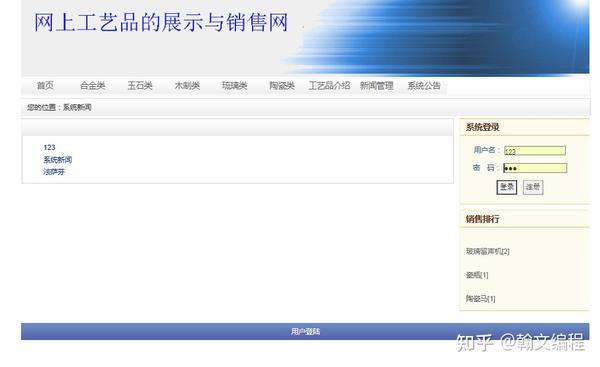Image resolution: width=600 pixels, height=367 pixels.
Task: Open the 瓷瓶[1] sales ranking entry
Action: [477, 275]
